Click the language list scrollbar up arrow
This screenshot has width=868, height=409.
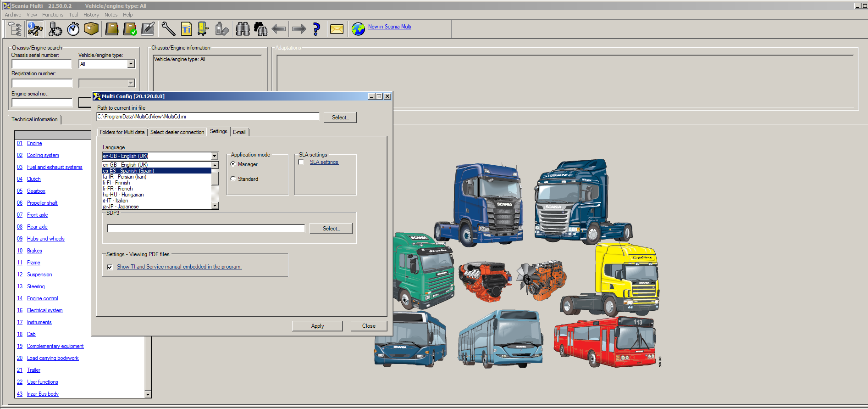(215, 165)
